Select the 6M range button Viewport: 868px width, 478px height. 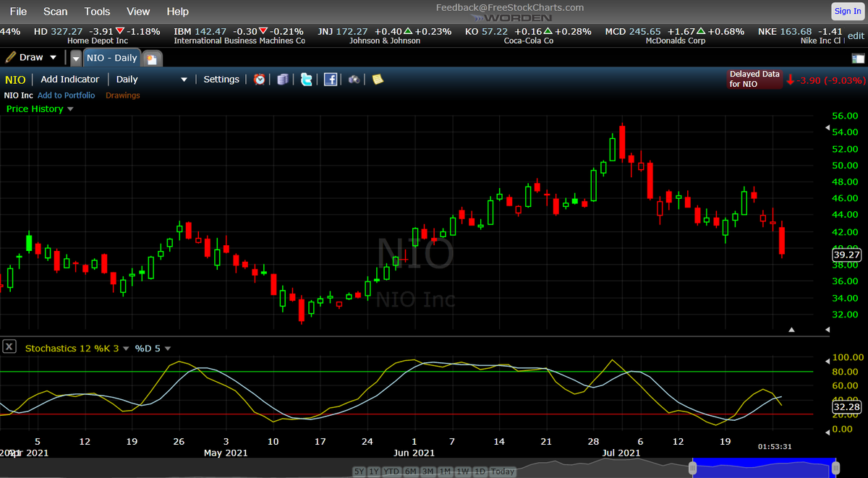click(x=411, y=471)
